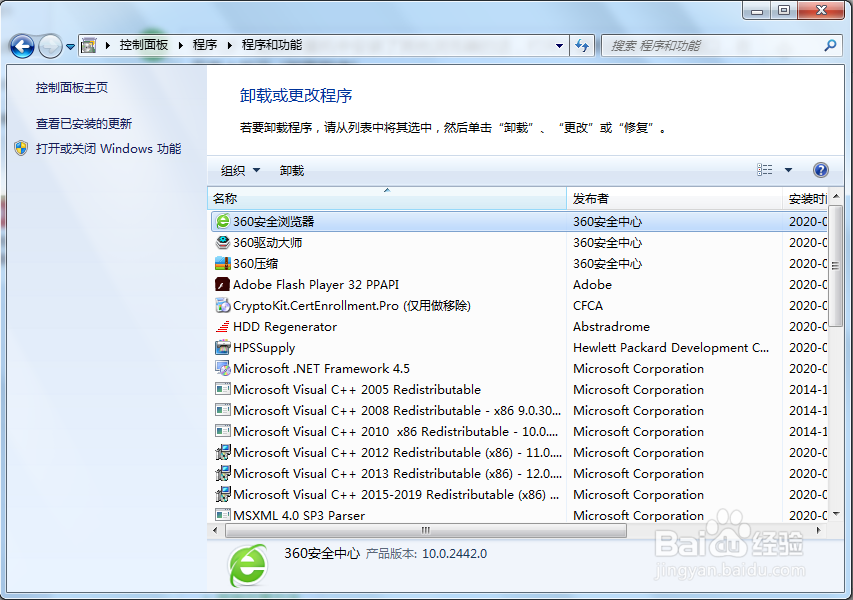Viewport: 853px width, 600px height.
Task: Sort by 名称 column header
Action: (x=387, y=199)
